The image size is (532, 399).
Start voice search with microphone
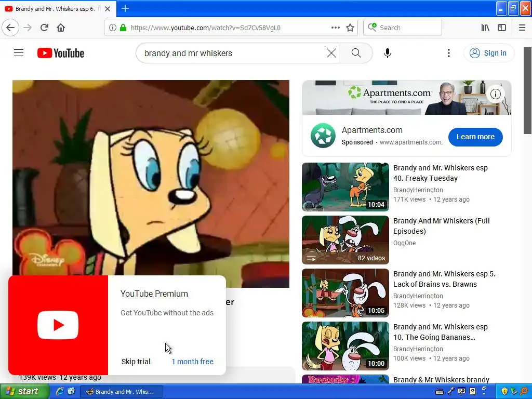point(388,53)
